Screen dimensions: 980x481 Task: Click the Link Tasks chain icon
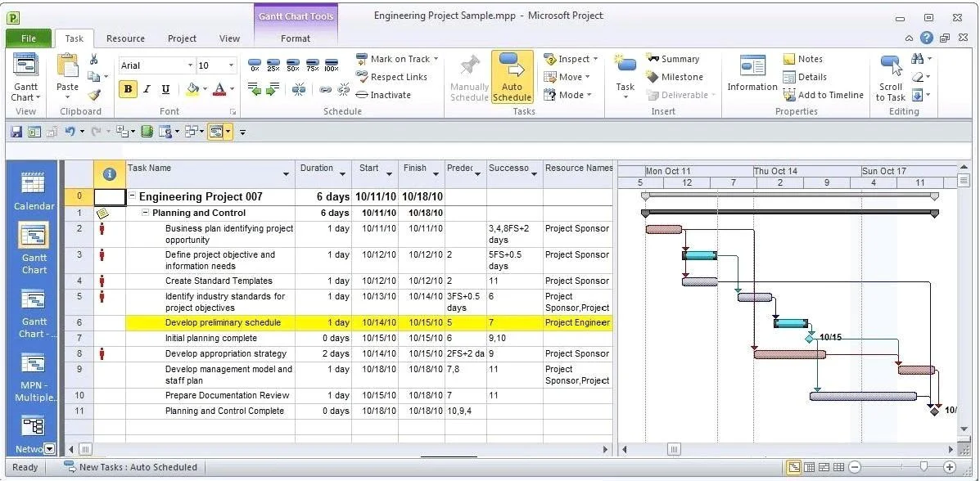325,90
